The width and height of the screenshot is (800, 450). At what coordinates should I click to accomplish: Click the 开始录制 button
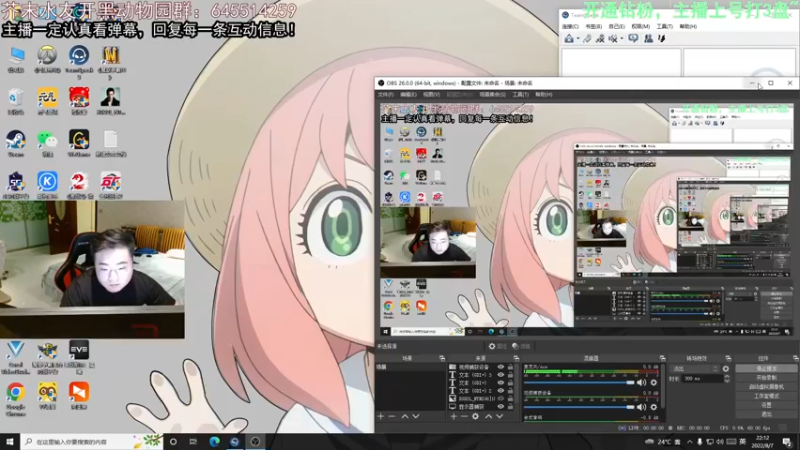click(x=766, y=378)
